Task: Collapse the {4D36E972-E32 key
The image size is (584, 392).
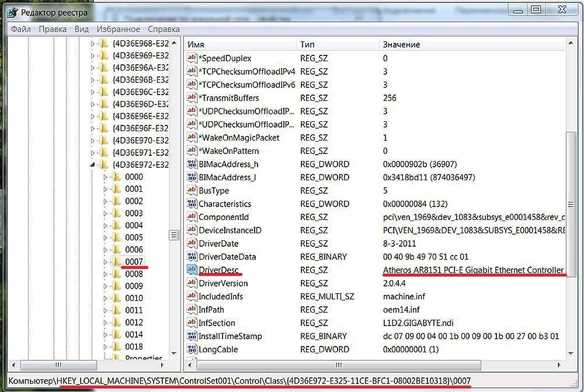Action: pyautogui.click(x=92, y=164)
